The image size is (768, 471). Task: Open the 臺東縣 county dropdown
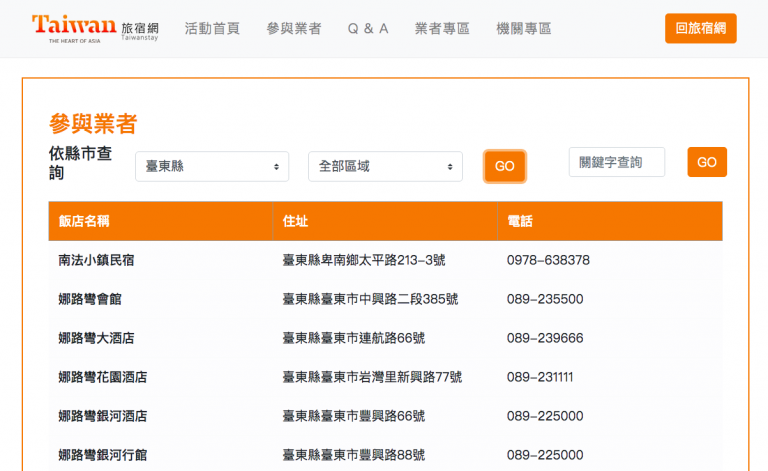tap(212, 166)
